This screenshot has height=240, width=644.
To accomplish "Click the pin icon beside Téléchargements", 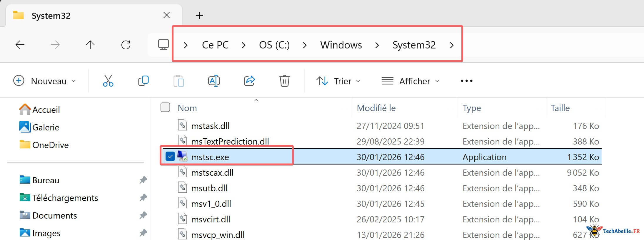I will [143, 197].
